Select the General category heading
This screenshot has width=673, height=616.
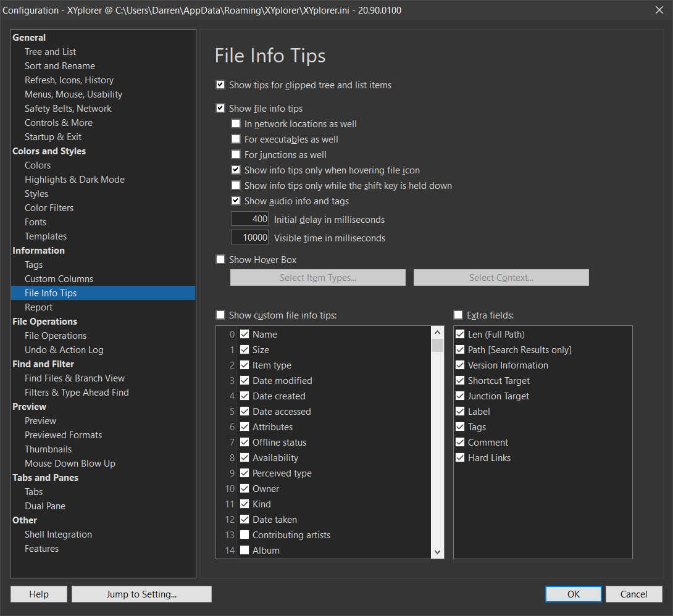tap(29, 37)
